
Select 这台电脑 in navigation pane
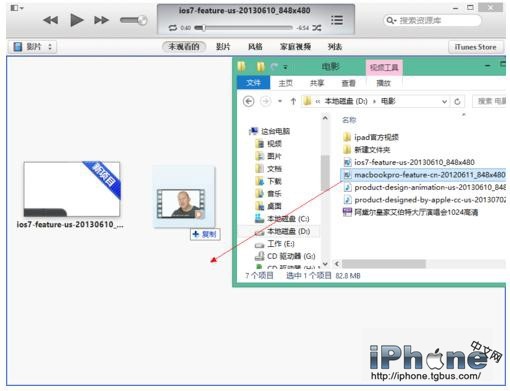pyautogui.click(x=270, y=131)
